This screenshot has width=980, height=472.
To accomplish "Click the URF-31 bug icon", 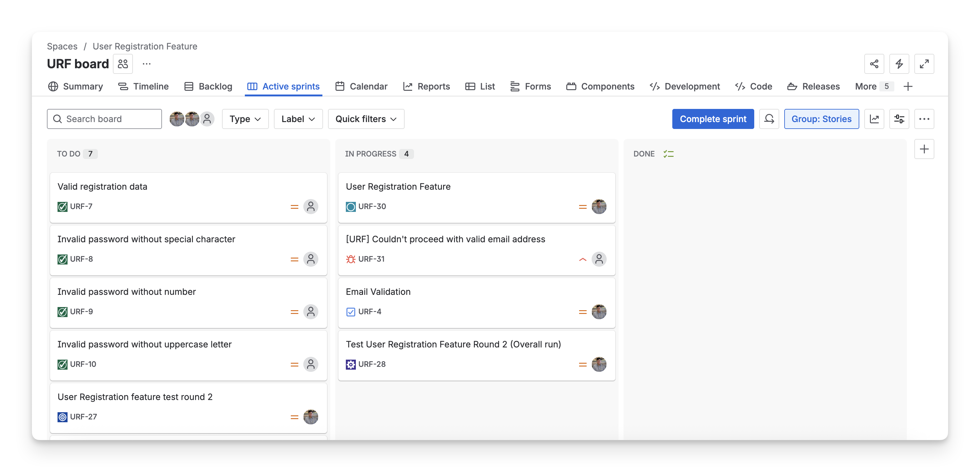I will pos(351,259).
